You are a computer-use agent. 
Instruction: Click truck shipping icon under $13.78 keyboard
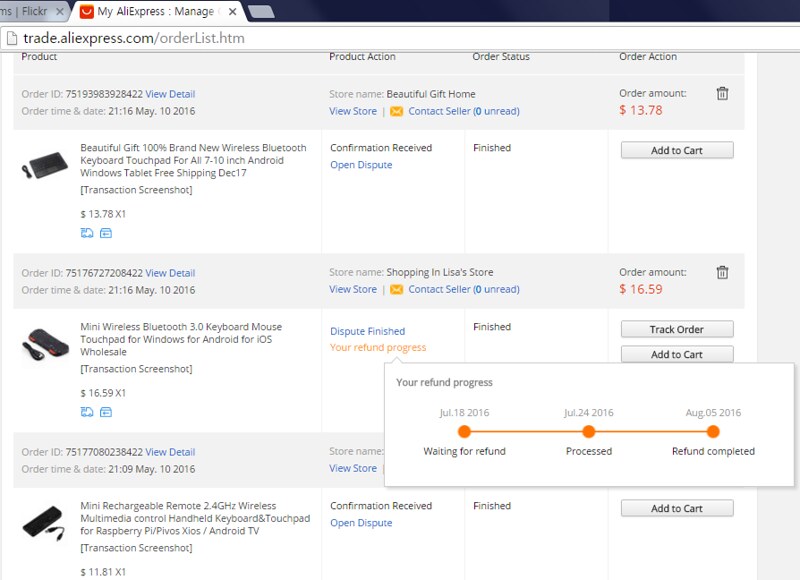click(87, 233)
